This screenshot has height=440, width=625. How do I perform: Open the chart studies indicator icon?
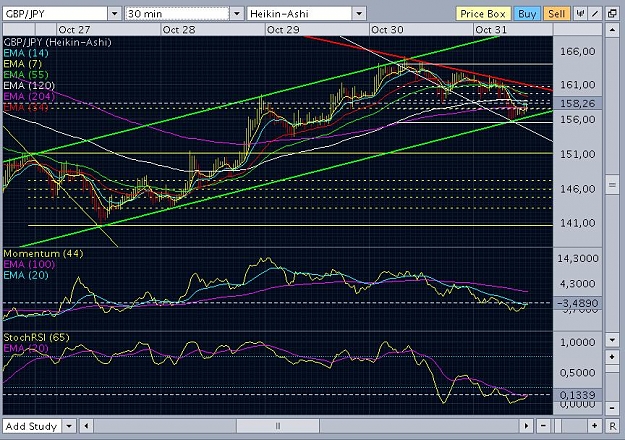click(580, 14)
